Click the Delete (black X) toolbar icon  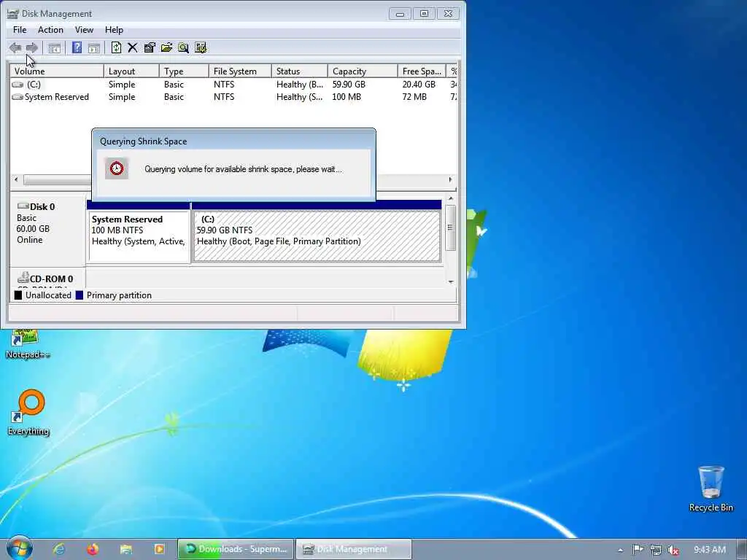(133, 47)
